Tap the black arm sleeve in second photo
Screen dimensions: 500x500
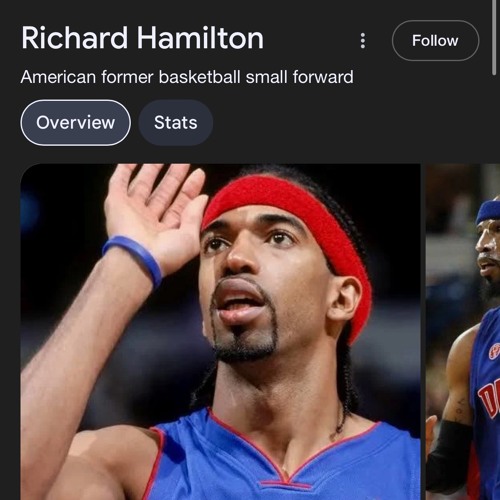click(x=448, y=457)
